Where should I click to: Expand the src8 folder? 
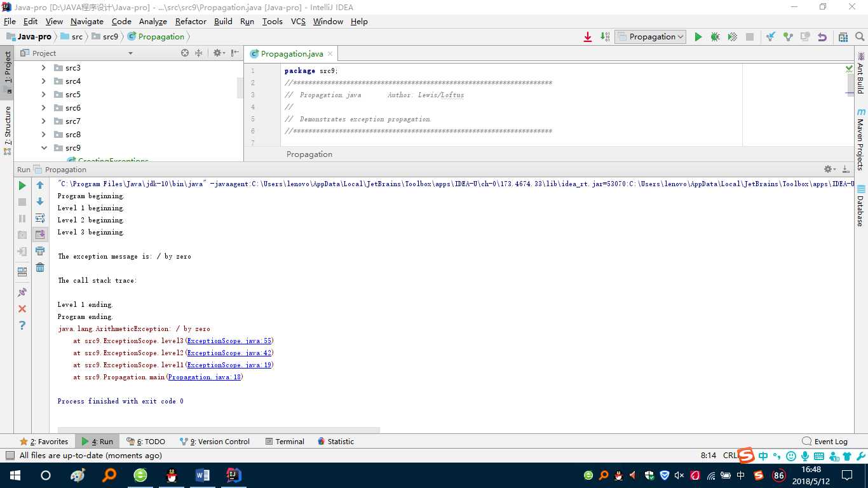(x=44, y=135)
